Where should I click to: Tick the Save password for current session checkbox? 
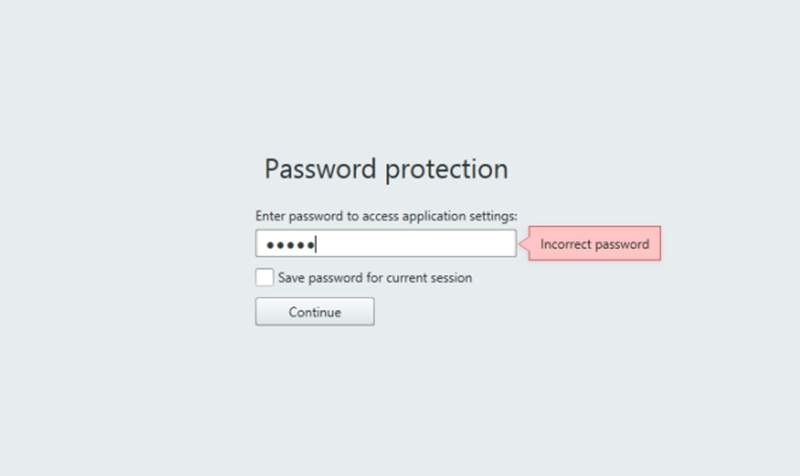[x=264, y=277]
